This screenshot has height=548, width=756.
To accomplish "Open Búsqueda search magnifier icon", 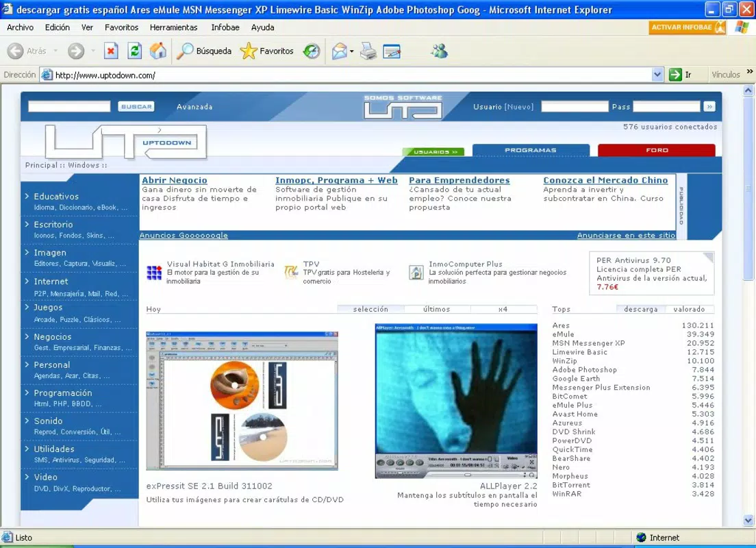I will (185, 51).
